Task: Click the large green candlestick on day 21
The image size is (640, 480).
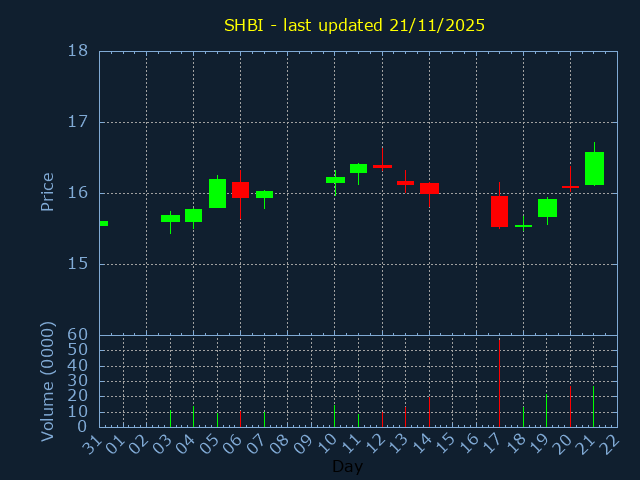Action: (594, 168)
